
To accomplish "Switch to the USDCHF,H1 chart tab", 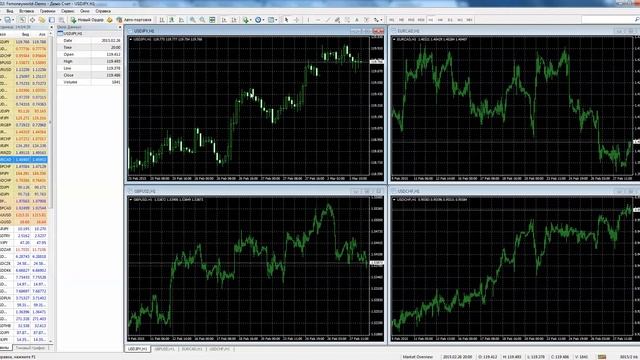I will (220, 349).
